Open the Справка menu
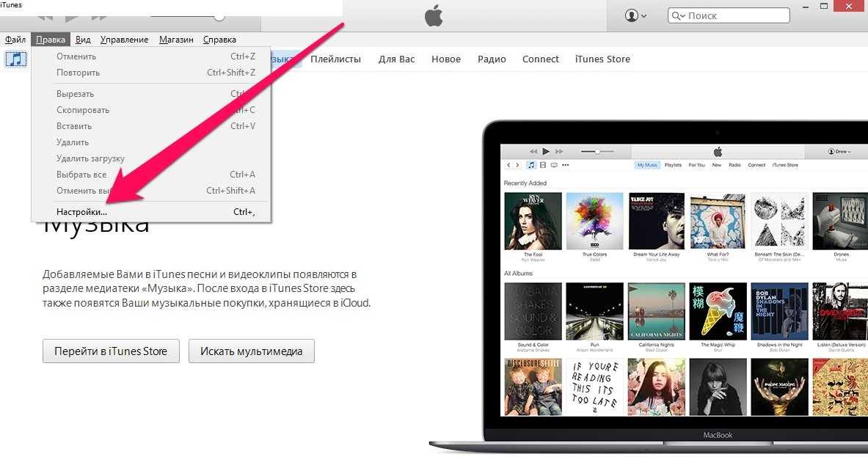Viewport: 868px width, 457px height. tap(219, 40)
